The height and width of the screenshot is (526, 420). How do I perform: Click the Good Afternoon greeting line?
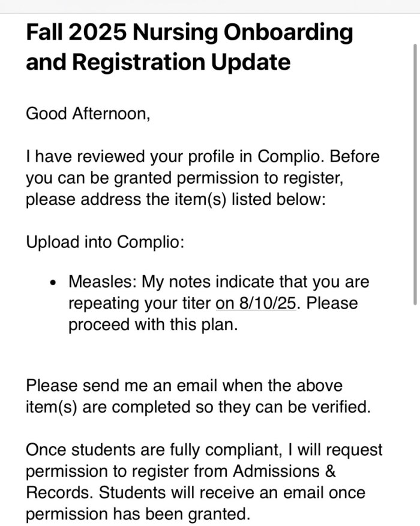point(88,113)
